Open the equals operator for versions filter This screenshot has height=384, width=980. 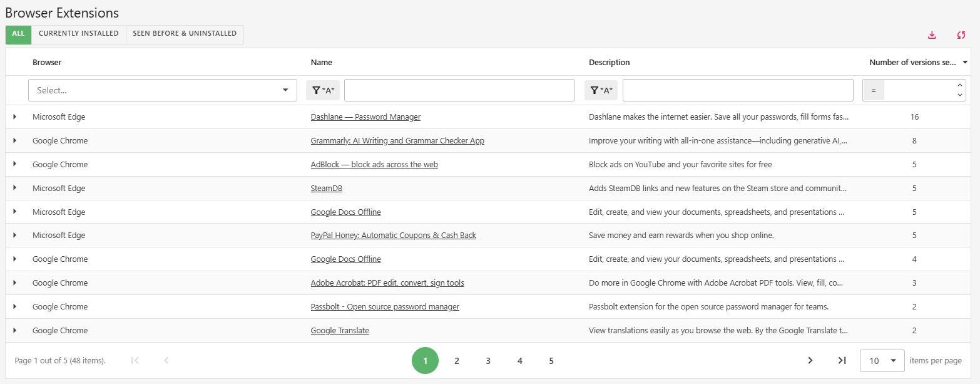point(874,90)
